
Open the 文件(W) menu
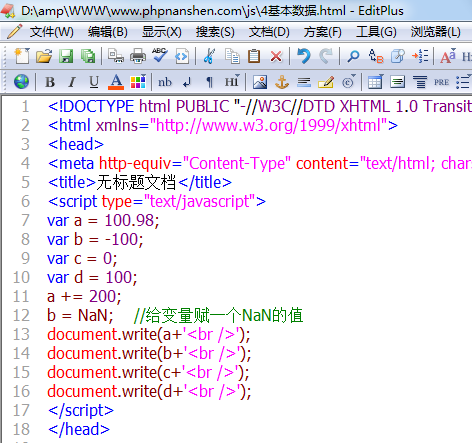click(52, 32)
